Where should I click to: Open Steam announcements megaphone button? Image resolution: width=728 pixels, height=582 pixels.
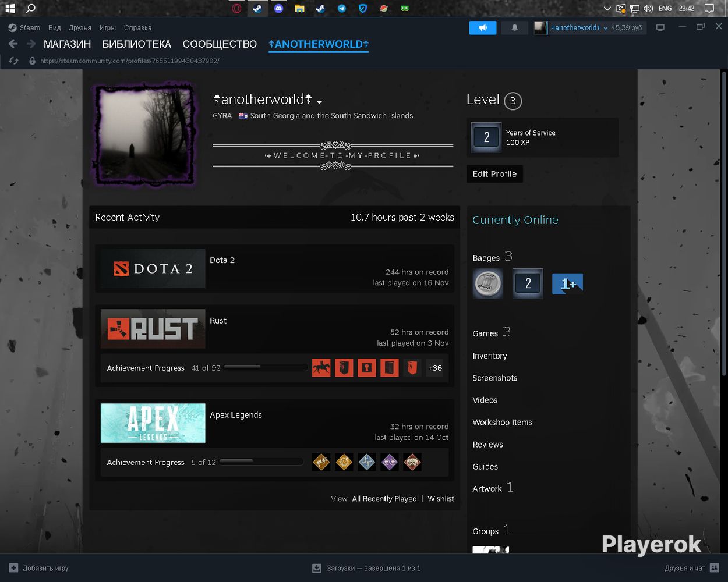[x=483, y=27]
